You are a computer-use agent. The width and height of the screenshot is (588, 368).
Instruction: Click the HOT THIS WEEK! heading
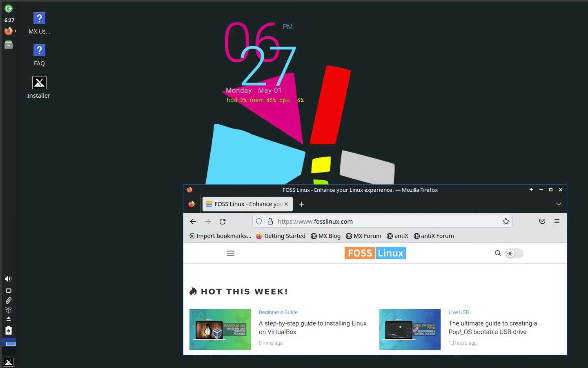244,292
